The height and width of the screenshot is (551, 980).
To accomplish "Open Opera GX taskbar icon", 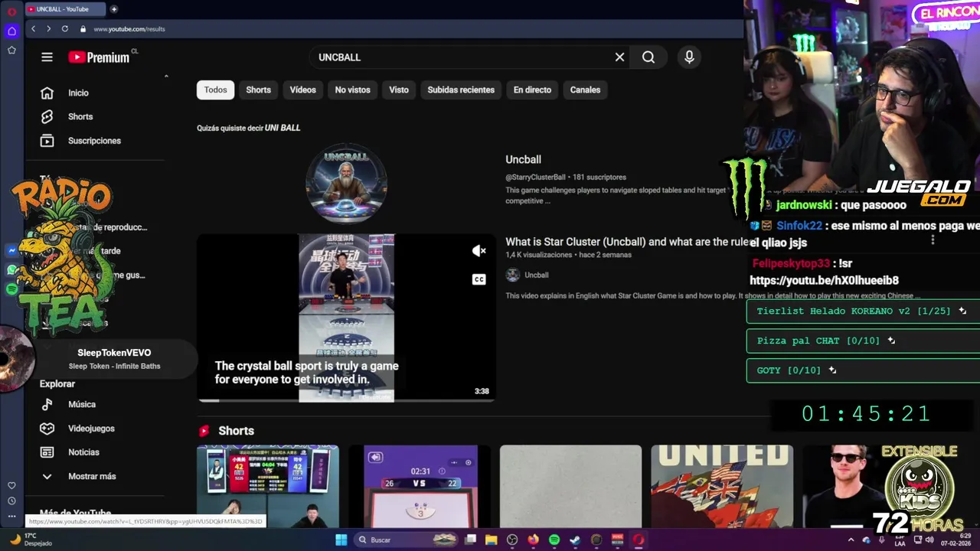I will [638, 540].
